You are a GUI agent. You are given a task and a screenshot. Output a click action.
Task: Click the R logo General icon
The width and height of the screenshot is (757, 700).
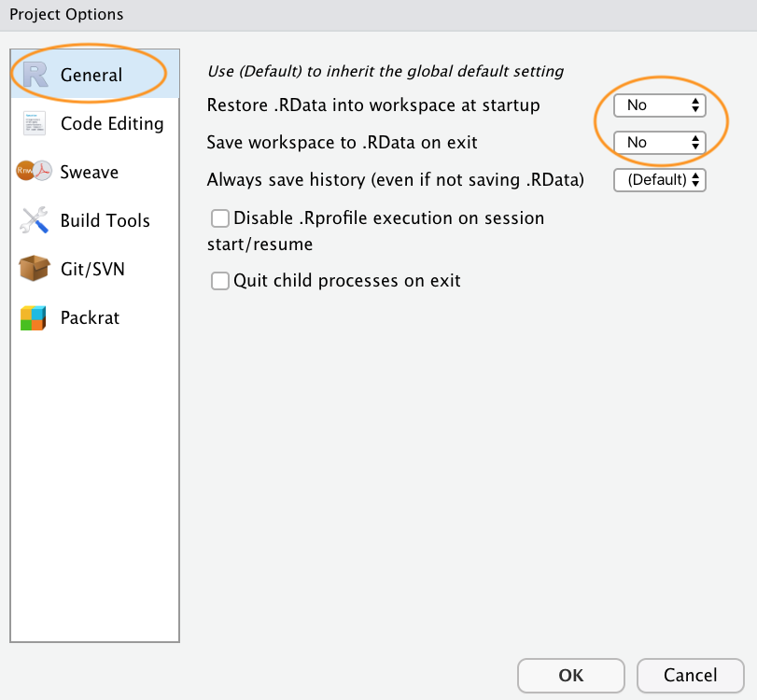(35, 76)
